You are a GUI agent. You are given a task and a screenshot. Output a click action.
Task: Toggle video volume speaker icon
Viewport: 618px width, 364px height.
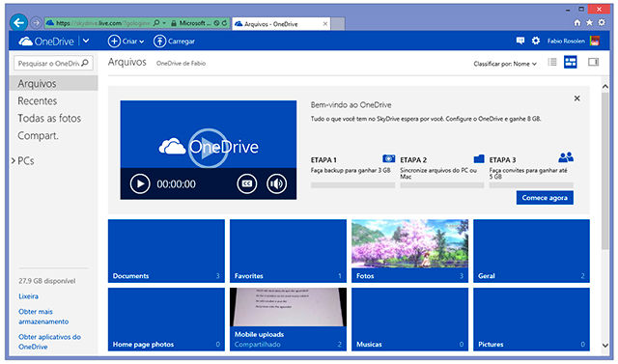pyautogui.click(x=276, y=183)
